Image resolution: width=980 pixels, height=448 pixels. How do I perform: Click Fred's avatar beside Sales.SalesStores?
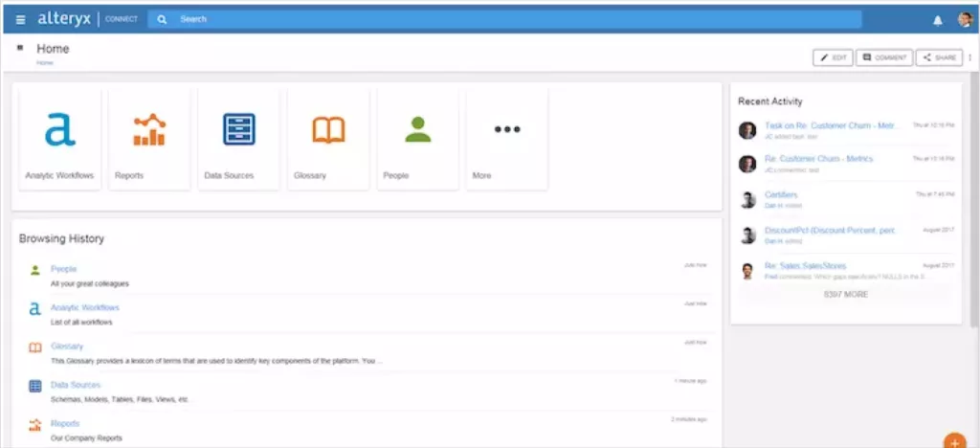(x=747, y=271)
